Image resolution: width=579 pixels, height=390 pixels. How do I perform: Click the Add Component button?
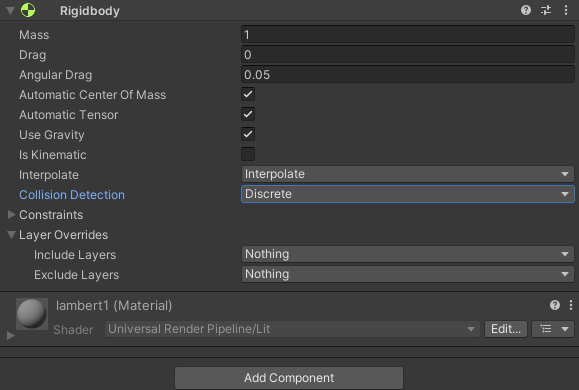point(289,378)
